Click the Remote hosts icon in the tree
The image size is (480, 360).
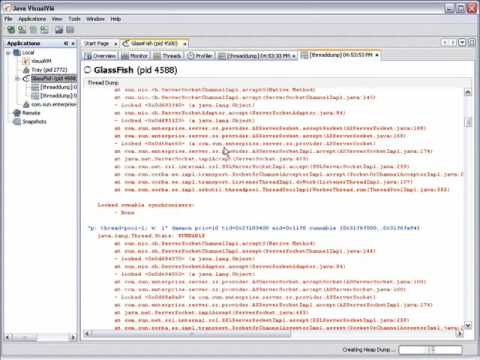(x=17, y=113)
